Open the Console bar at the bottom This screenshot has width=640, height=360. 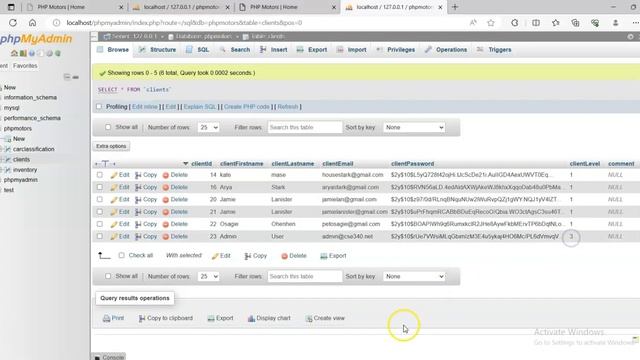pos(109,357)
